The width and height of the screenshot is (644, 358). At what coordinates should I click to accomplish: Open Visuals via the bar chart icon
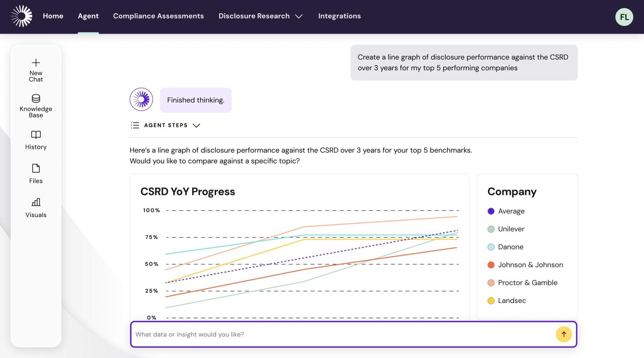coord(36,202)
